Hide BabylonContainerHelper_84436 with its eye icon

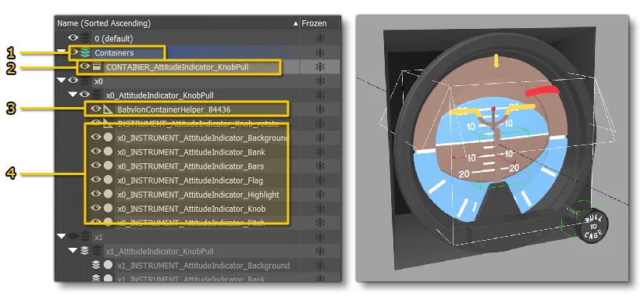[x=96, y=109]
